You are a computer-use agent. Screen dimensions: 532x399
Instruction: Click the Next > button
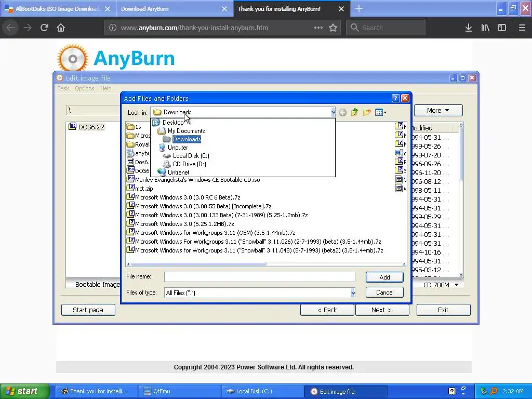click(382, 310)
